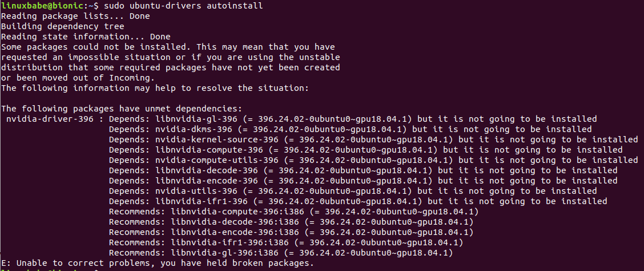Screen dimensions: 644x271
Task: Click the 'Reading state information... Done' line
Action: click(x=86, y=37)
